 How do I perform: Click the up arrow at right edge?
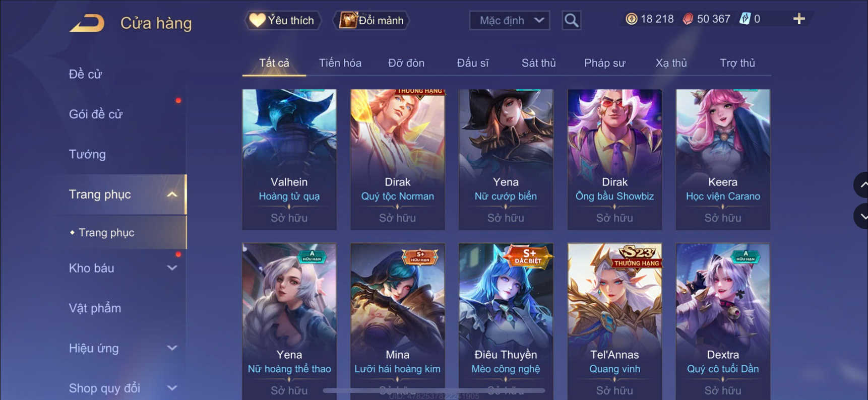(x=862, y=185)
